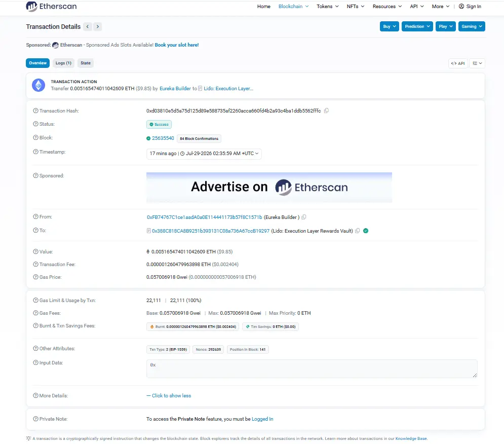Click the Position In Block: 141 badge
Screen dimensions: 504x444
(248, 349)
